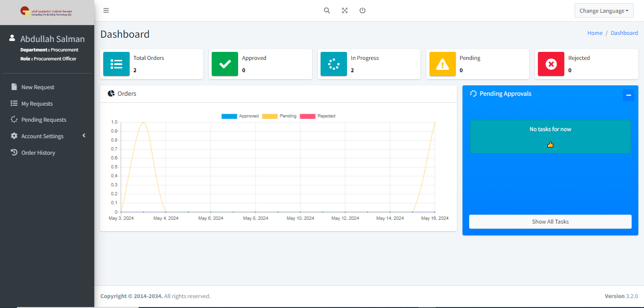Open the search icon in top bar
This screenshot has height=308, width=644.
coord(327,10)
